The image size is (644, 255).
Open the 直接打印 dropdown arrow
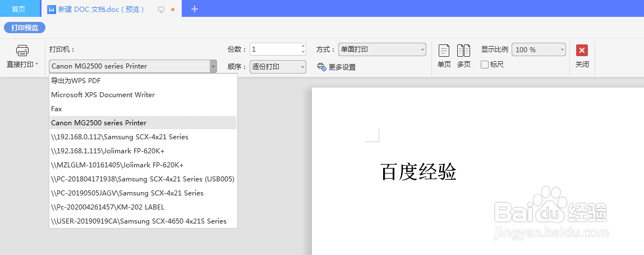[37, 65]
